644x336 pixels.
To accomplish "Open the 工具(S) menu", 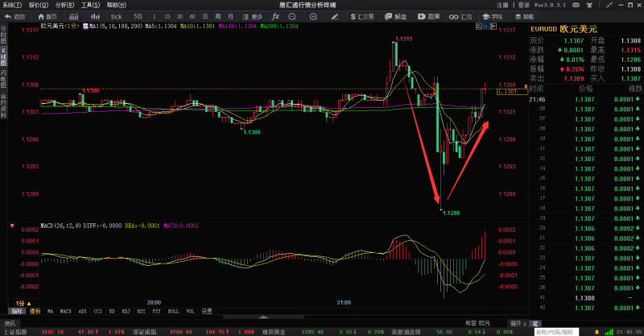I will tap(89, 5).
